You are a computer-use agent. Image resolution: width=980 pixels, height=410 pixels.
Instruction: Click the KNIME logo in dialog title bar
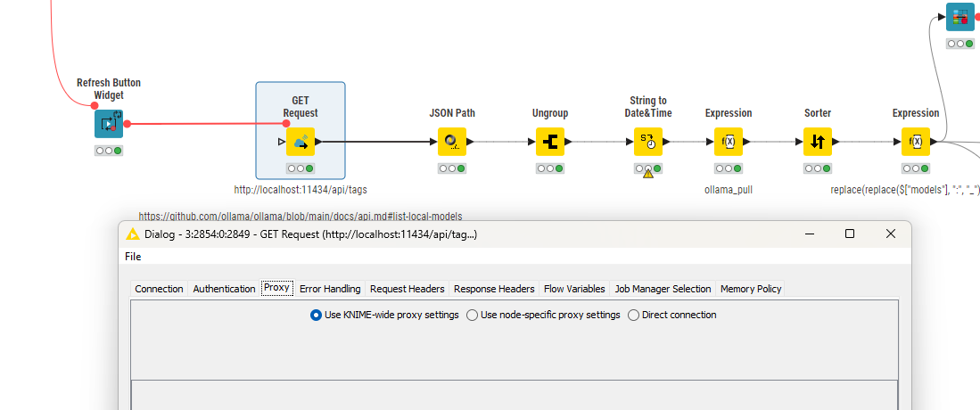click(132, 234)
